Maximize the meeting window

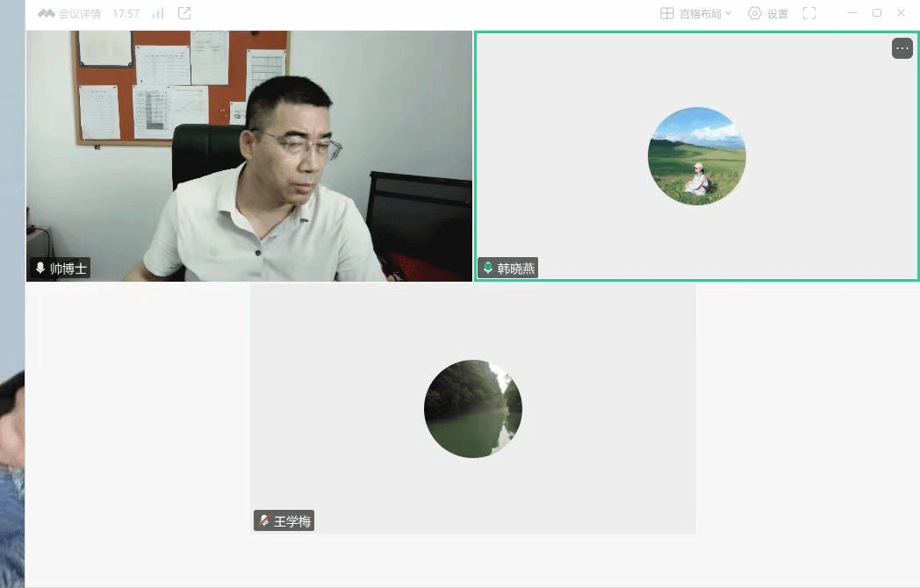[x=876, y=13]
